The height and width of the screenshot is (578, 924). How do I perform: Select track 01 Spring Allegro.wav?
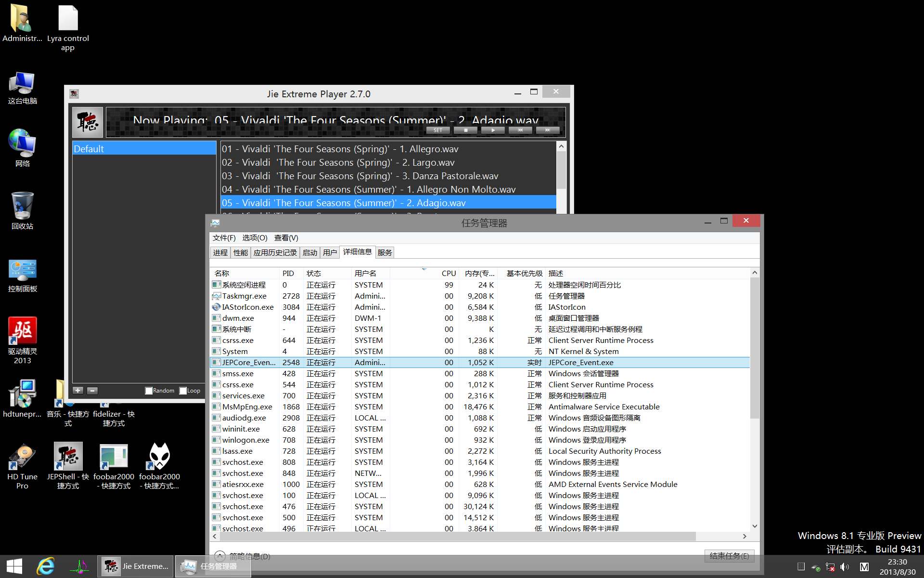[388, 149]
